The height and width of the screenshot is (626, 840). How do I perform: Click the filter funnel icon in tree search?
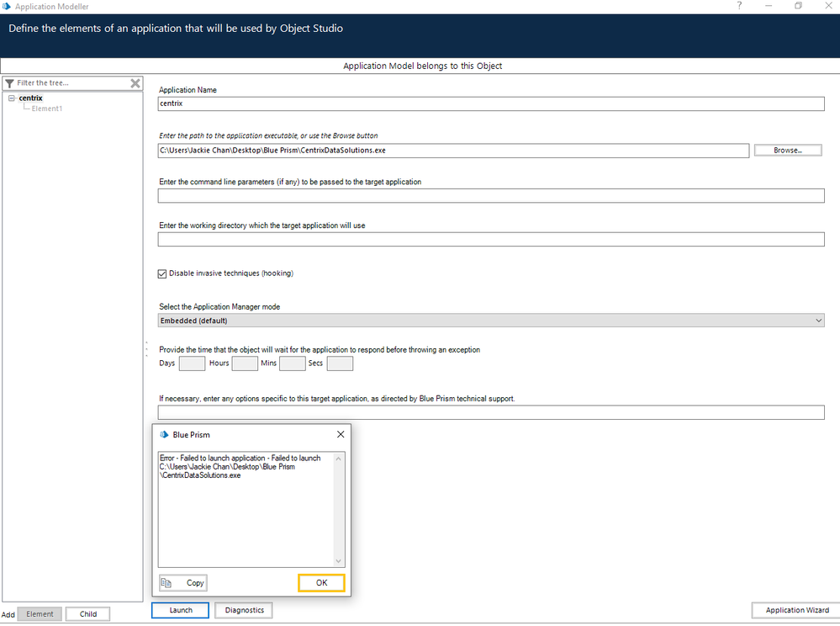(x=9, y=83)
